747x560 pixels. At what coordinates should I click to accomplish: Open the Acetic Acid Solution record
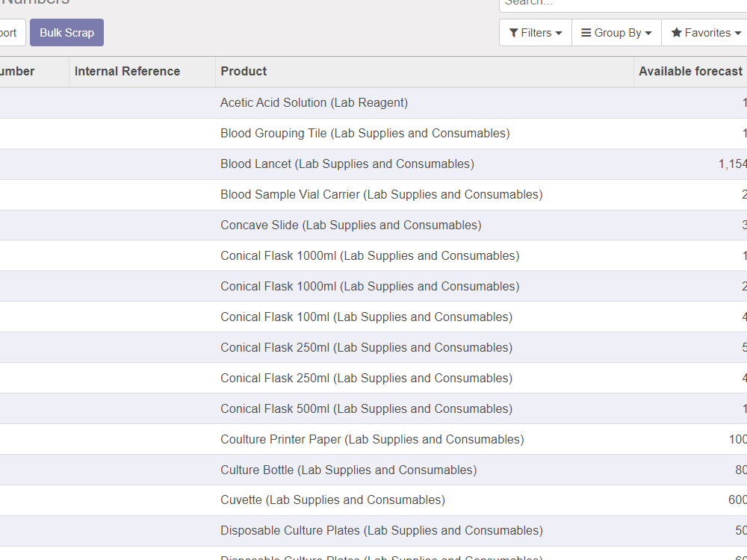click(x=314, y=102)
